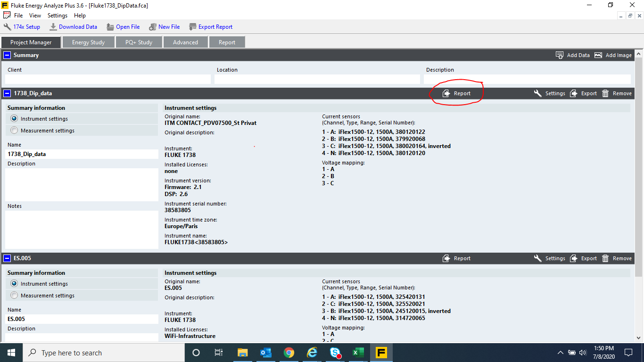
Task: Open Chrome from taskbar
Action: pyautogui.click(x=289, y=353)
